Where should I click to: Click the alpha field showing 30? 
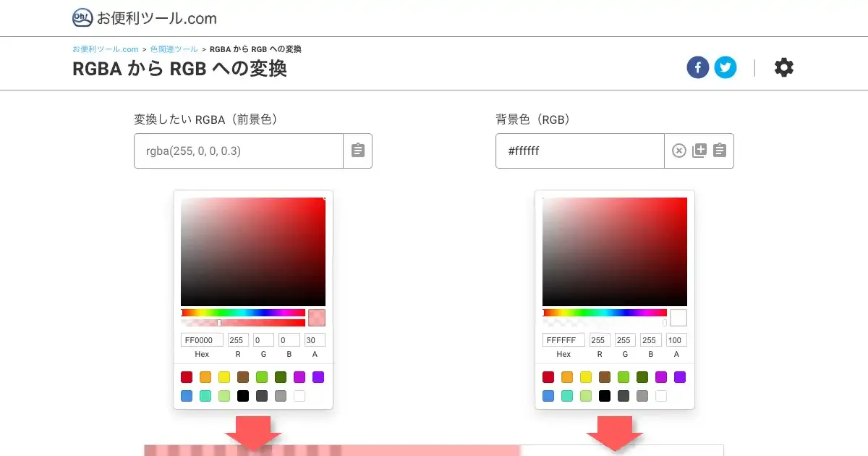pyautogui.click(x=315, y=340)
